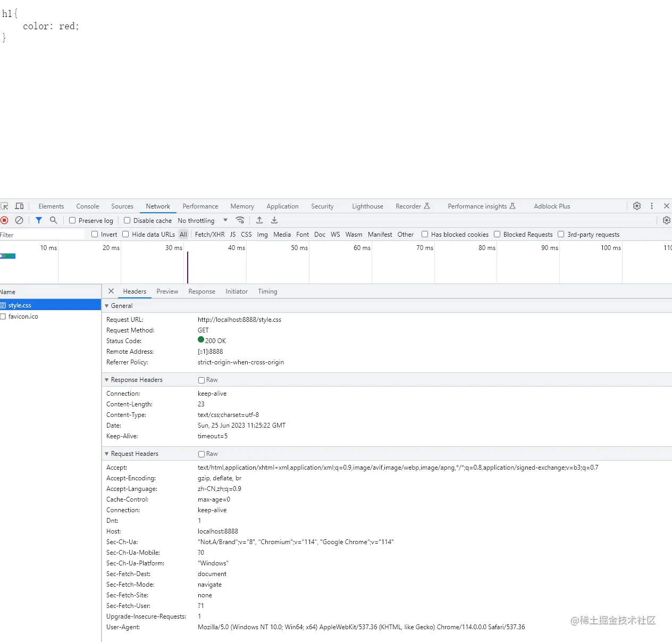Close the DevTools panel
This screenshot has height=642, width=672.
(667, 206)
